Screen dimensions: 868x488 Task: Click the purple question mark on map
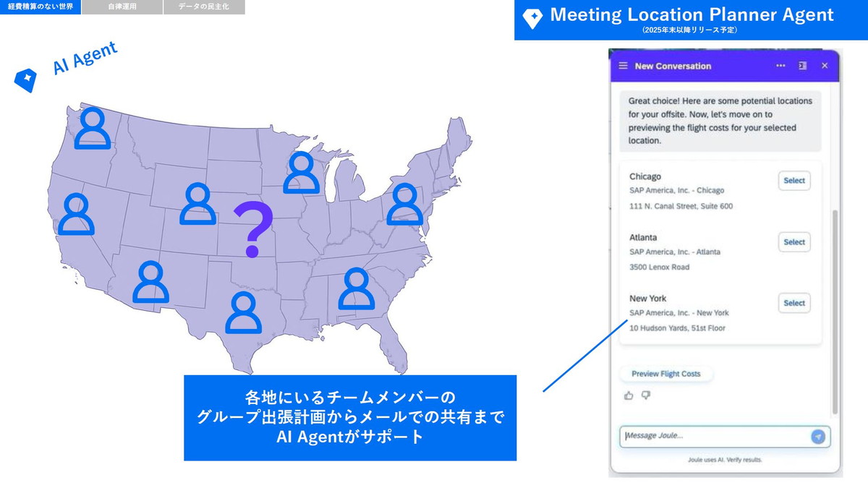253,230
